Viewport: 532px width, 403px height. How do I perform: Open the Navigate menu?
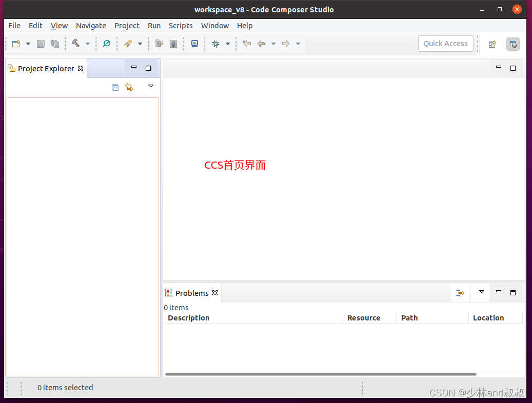pyautogui.click(x=91, y=26)
